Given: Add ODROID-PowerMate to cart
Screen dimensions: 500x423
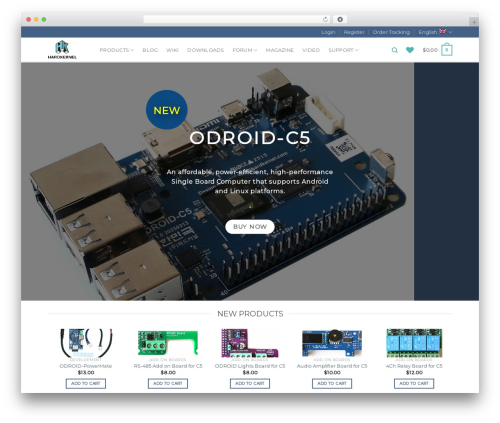Looking at the screenshot, I should pos(86,384).
